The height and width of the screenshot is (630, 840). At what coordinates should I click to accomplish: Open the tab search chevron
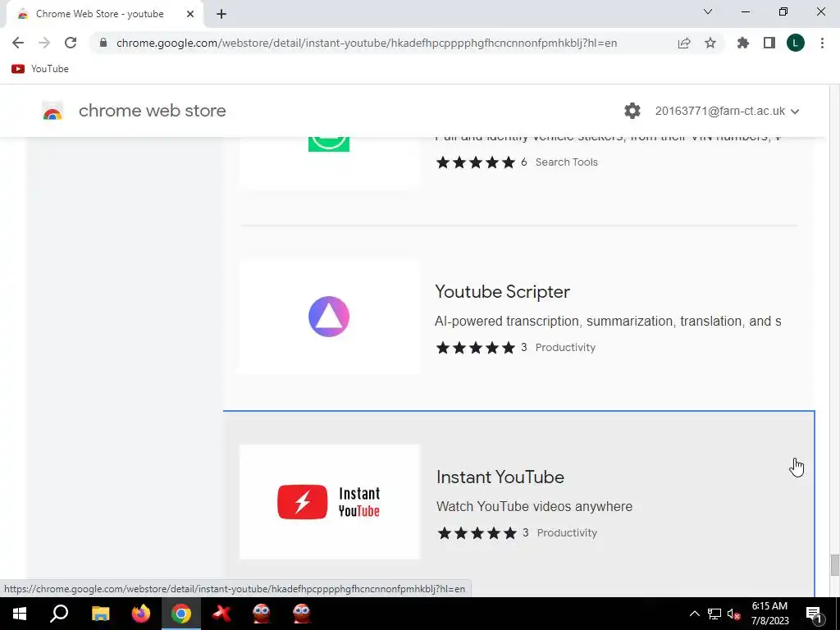tap(708, 11)
